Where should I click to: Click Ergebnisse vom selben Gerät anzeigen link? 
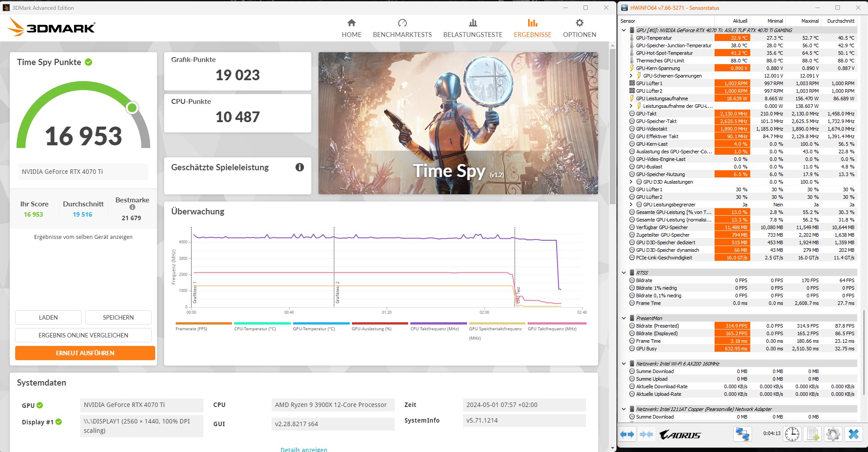[83, 237]
